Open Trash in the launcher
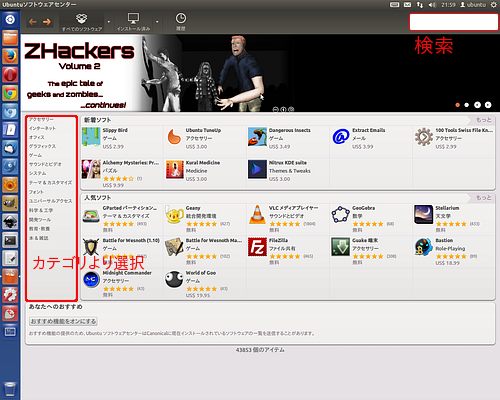Image resolution: width=500 pixels, height=400 pixels. pyautogui.click(x=10, y=389)
